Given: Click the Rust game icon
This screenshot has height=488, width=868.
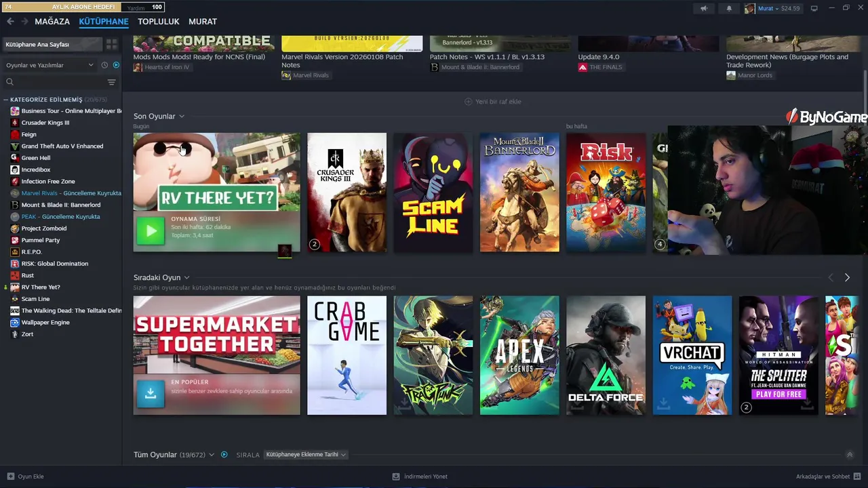Looking at the screenshot, I should point(15,275).
